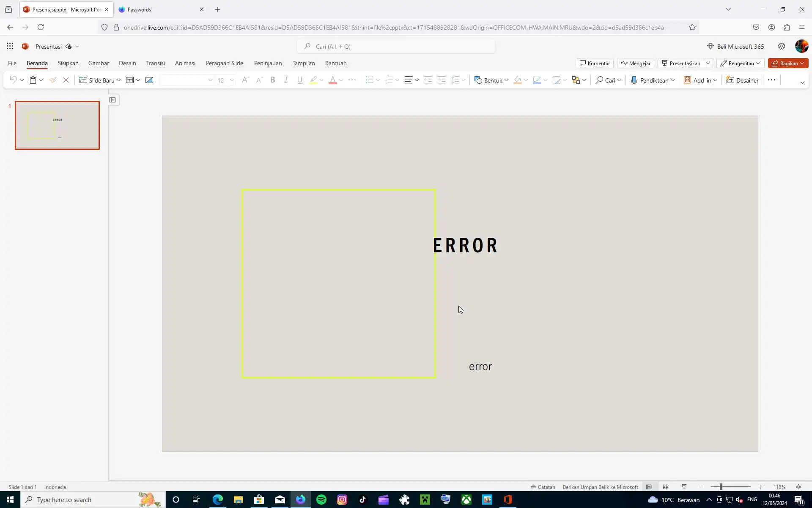Click the Format Painter brush icon
The height and width of the screenshot is (508, 812).
pyautogui.click(x=52, y=80)
